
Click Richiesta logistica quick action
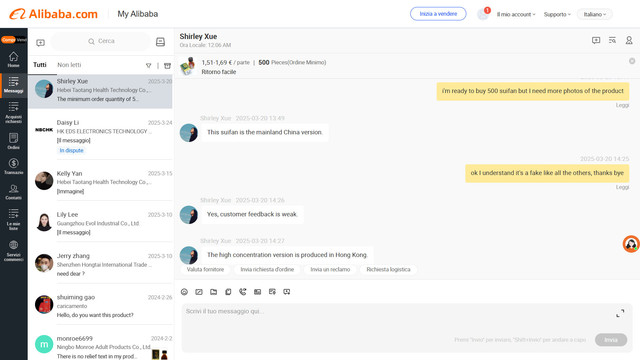click(388, 269)
